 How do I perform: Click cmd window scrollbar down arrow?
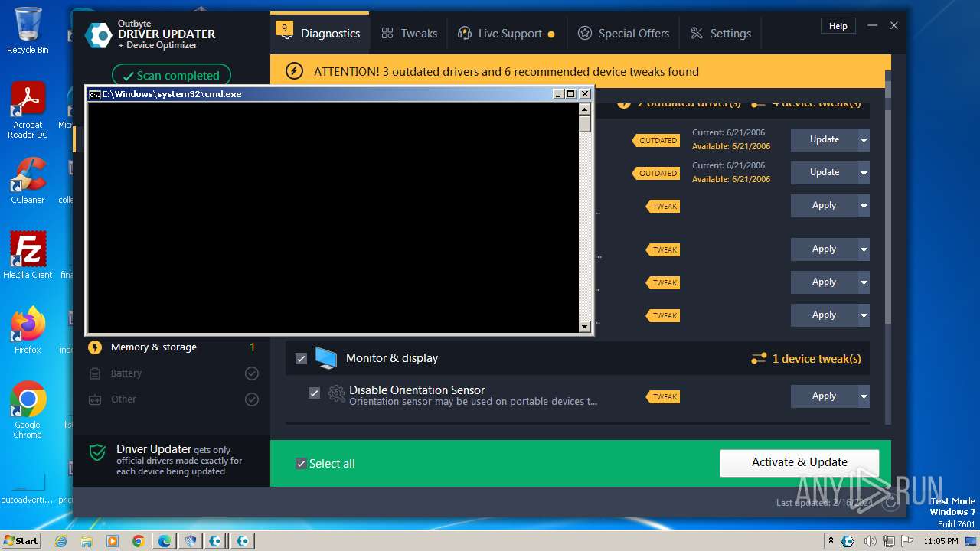pyautogui.click(x=585, y=327)
